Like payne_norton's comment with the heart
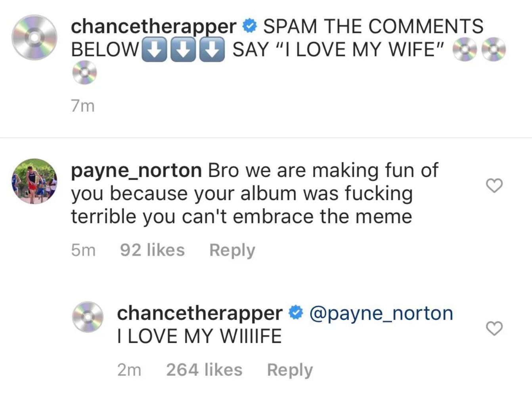The image size is (532, 410). pos(494,185)
